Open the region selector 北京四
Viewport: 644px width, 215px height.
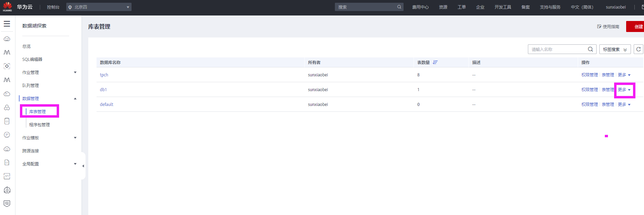tap(99, 7)
